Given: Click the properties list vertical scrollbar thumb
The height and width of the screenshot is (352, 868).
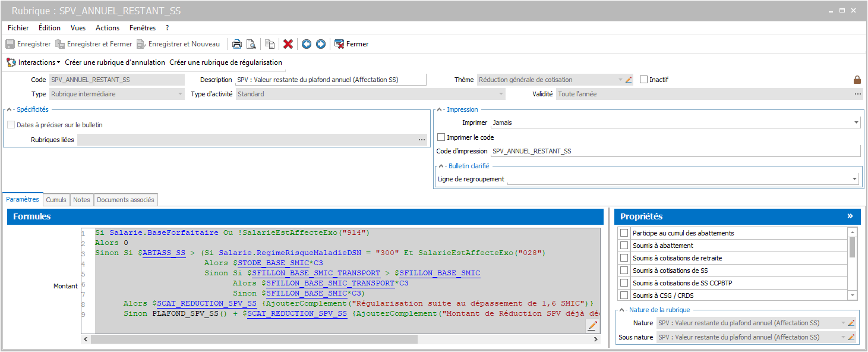Looking at the screenshot, I should pyautogui.click(x=853, y=246).
